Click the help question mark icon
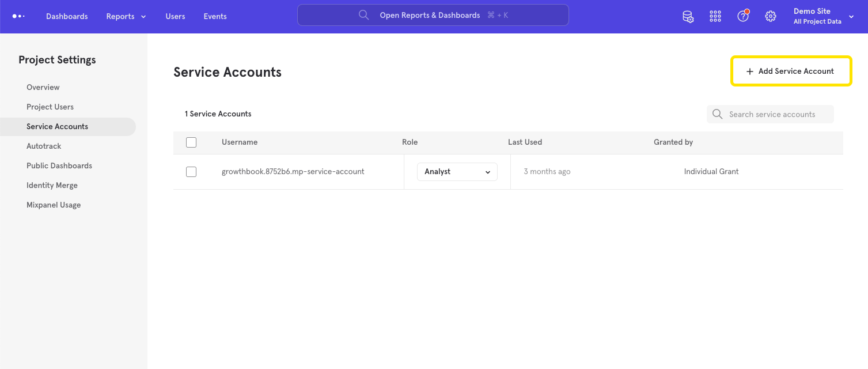 tap(743, 16)
